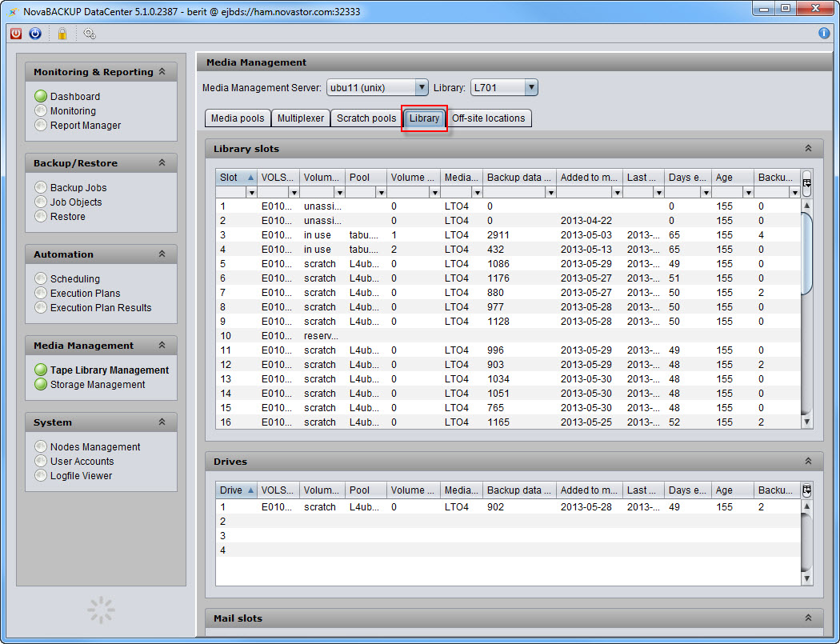Open Report Manager
This screenshot has width=840, height=644.
85,126
